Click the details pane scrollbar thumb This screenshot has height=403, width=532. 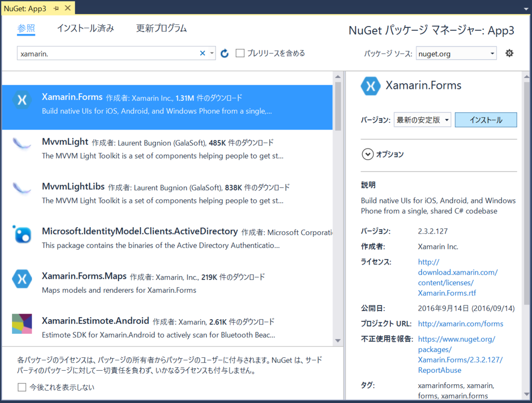coord(527,193)
